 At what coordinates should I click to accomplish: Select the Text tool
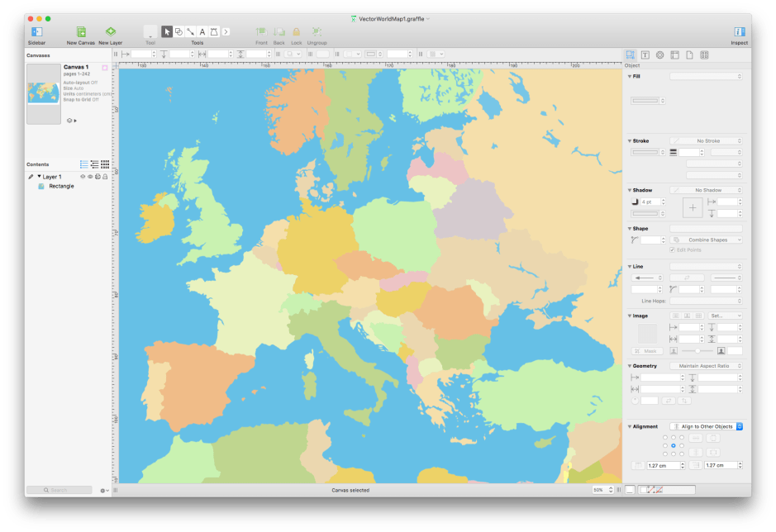tap(203, 31)
